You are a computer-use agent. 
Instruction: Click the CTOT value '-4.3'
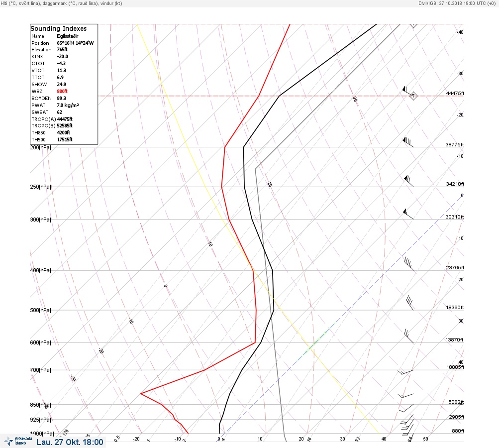pyautogui.click(x=61, y=63)
